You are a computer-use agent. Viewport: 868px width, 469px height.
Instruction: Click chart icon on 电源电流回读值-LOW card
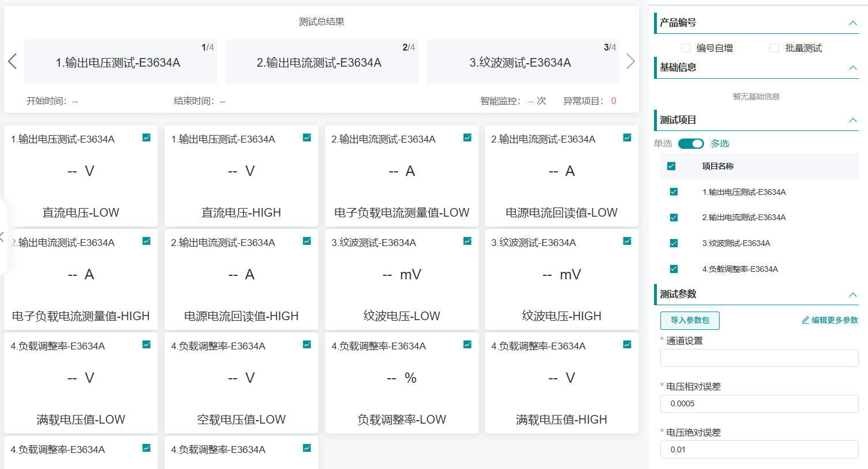628,137
